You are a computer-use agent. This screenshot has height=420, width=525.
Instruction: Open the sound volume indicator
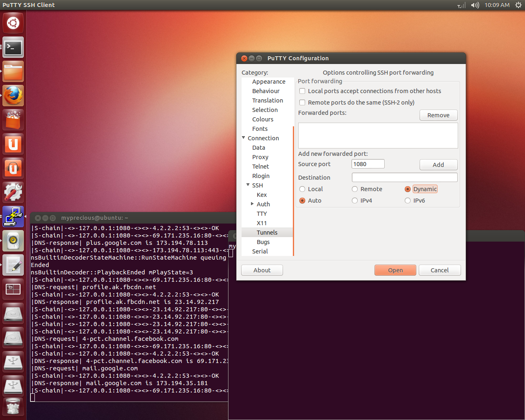tap(475, 5)
